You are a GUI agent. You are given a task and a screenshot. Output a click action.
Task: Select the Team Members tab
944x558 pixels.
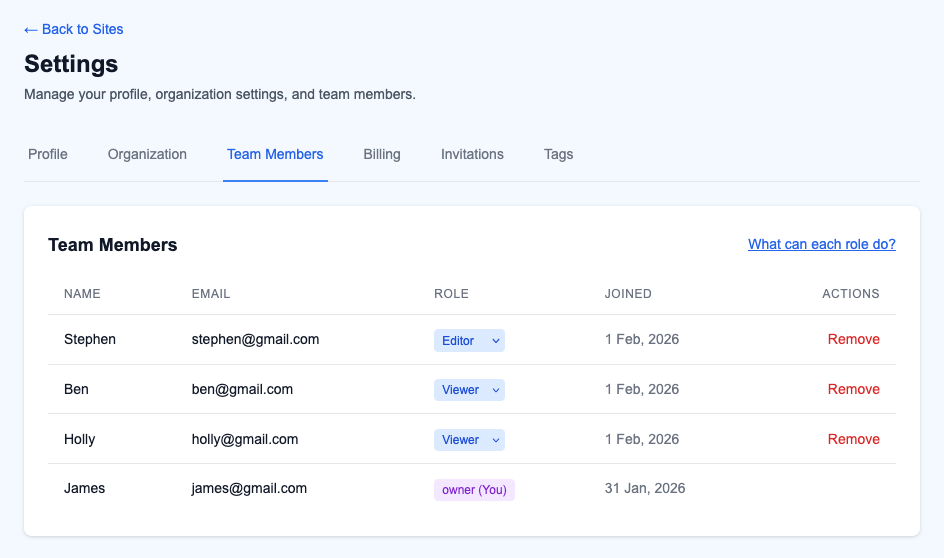pyautogui.click(x=275, y=155)
